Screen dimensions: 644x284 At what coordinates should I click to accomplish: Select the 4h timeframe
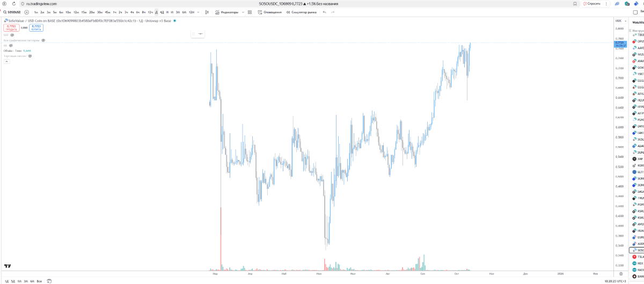tap(132, 12)
